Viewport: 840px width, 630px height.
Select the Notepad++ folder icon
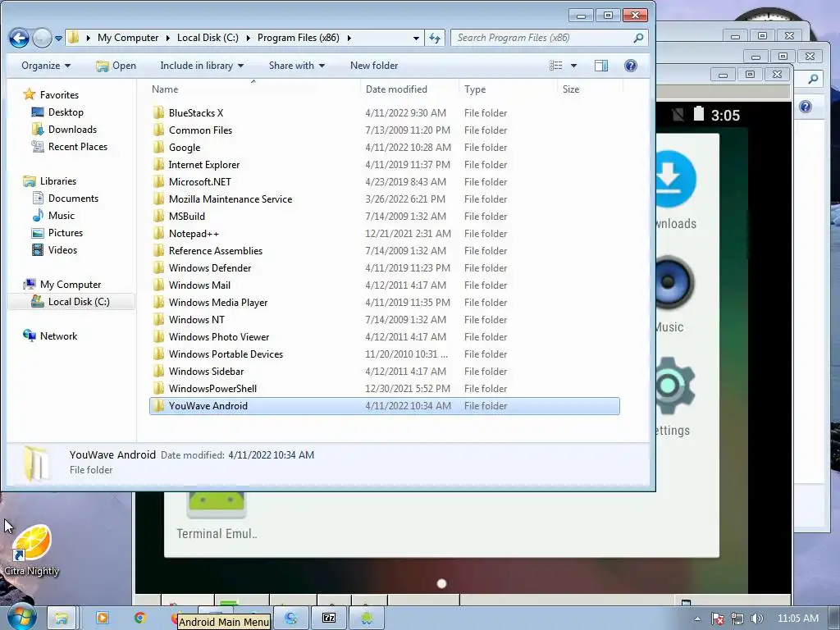point(158,233)
